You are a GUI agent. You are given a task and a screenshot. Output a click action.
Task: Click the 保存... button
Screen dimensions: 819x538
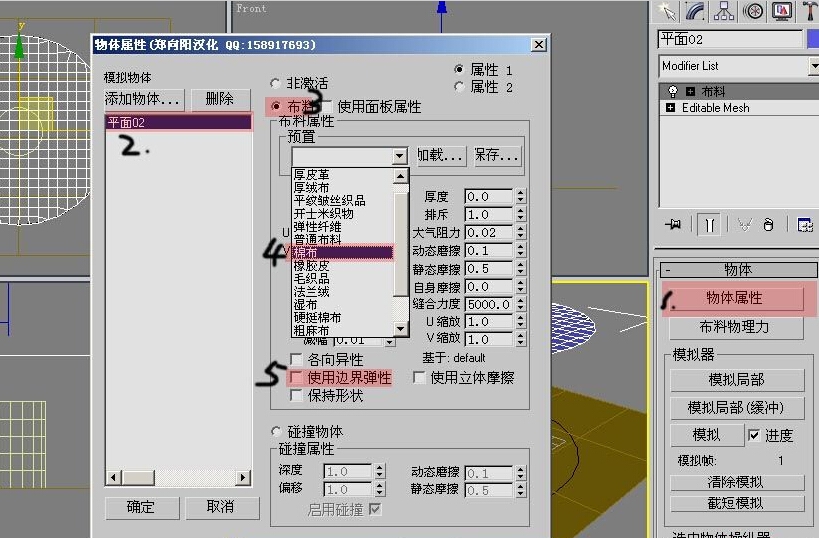pos(497,156)
